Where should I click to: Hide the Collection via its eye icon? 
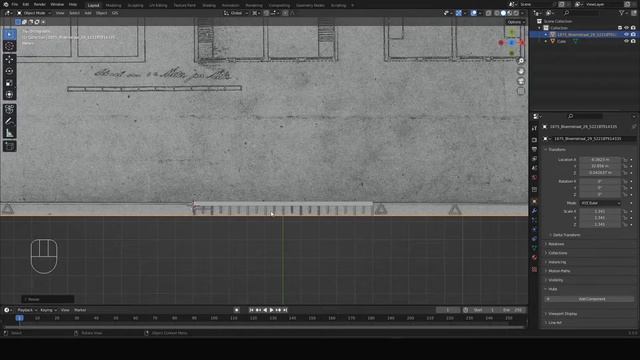point(627,28)
